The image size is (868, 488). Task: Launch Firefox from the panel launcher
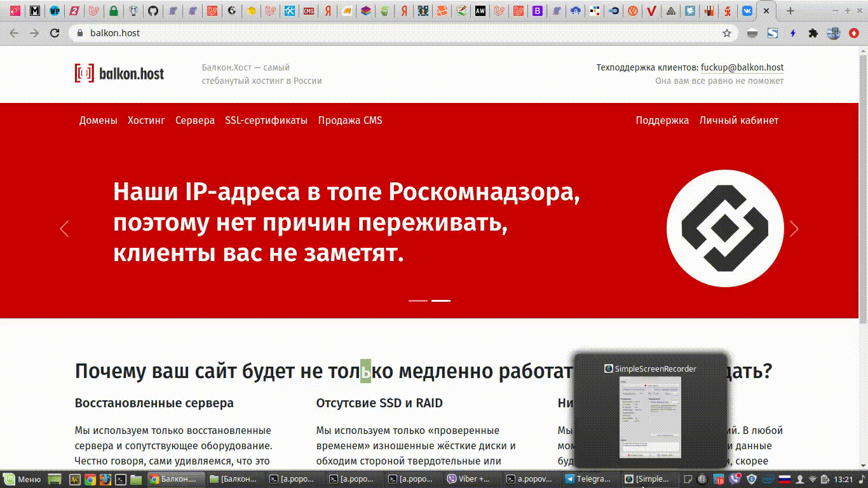pyautogui.click(x=105, y=479)
